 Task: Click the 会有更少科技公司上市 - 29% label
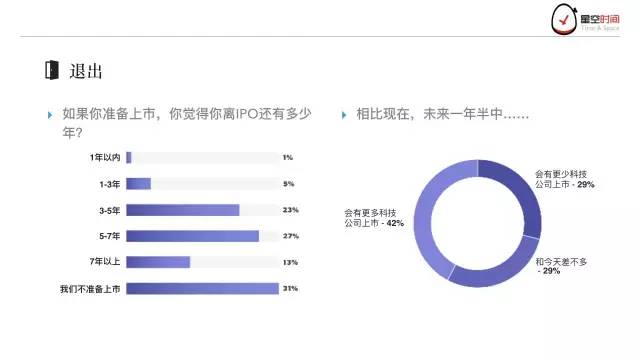pyautogui.click(x=564, y=179)
